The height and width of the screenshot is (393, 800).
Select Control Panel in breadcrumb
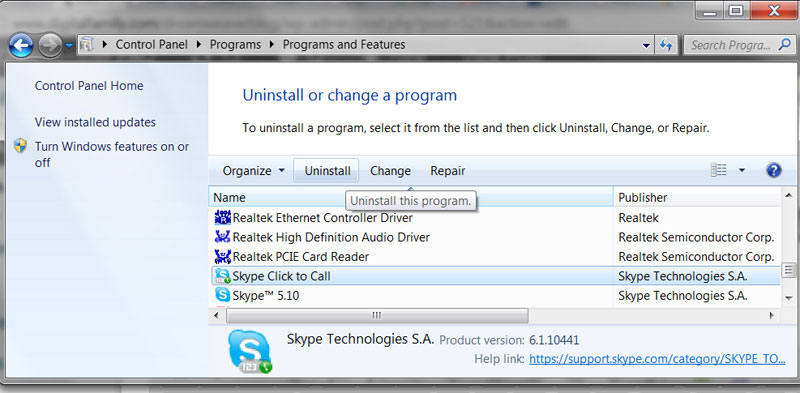pyautogui.click(x=152, y=45)
